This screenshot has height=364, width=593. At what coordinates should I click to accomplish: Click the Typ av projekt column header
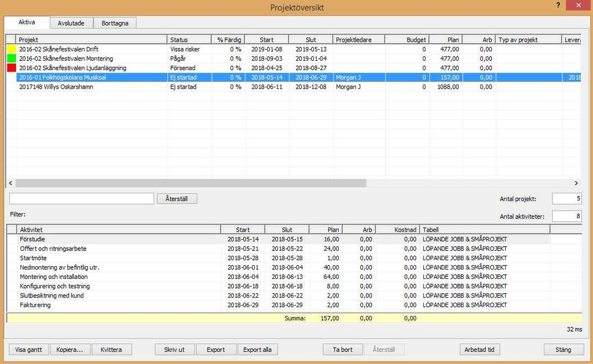point(529,40)
